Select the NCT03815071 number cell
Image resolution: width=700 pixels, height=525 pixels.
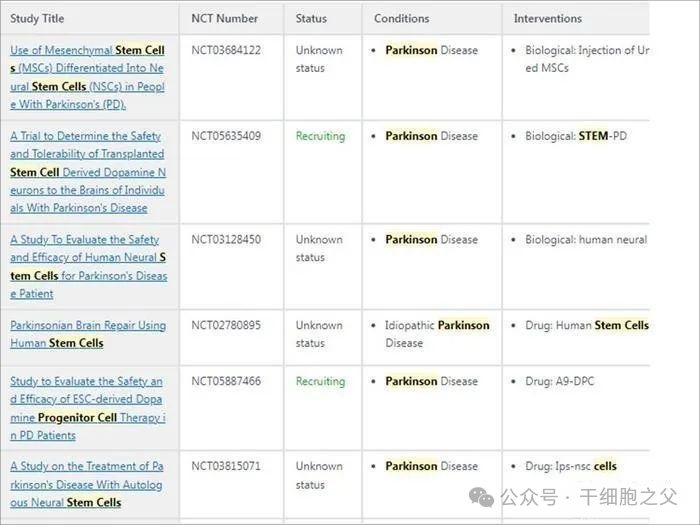tap(226, 466)
